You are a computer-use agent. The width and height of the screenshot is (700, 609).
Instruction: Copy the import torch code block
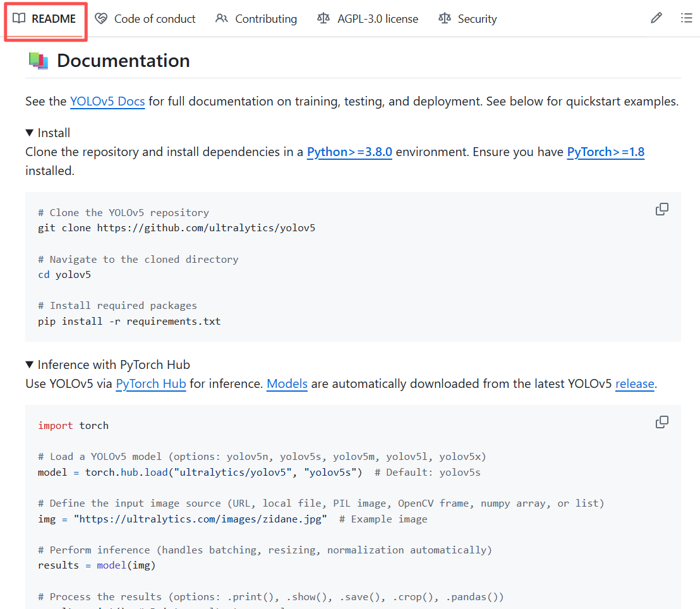(x=662, y=422)
